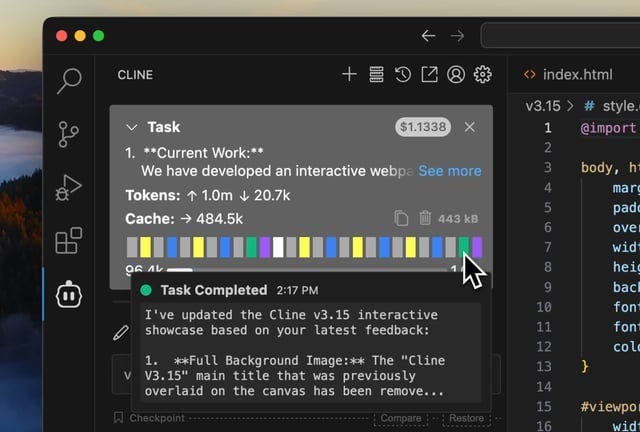
Task: Click the $1.1338 cost badge
Action: point(423,127)
